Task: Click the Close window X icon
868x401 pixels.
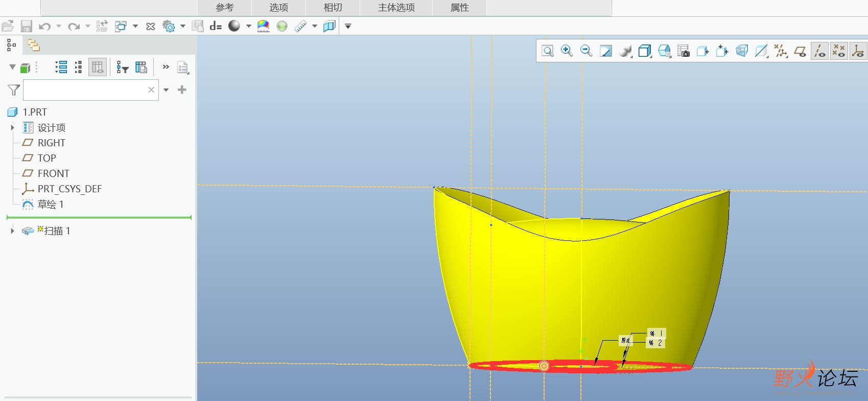Action: tap(150, 26)
